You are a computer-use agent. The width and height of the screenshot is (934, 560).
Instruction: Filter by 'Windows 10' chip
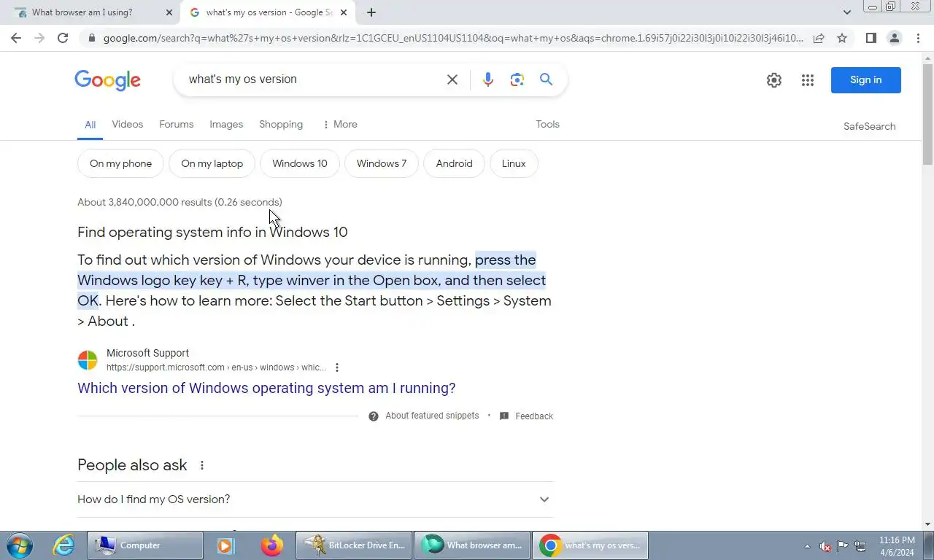pyautogui.click(x=300, y=163)
